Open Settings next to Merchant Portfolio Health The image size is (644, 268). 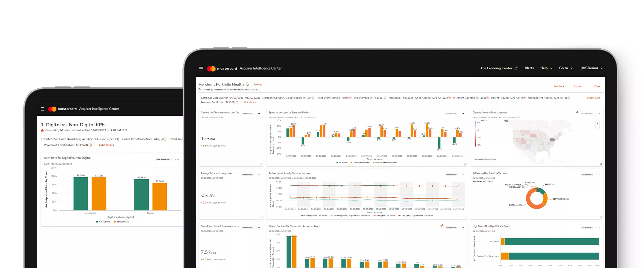[x=258, y=85]
